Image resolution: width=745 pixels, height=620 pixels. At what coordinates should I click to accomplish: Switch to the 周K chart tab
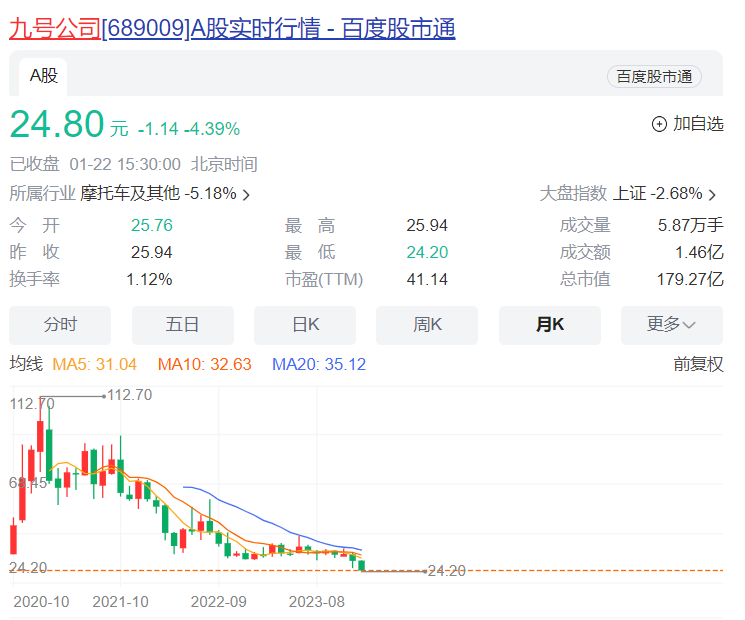(x=427, y=325)
